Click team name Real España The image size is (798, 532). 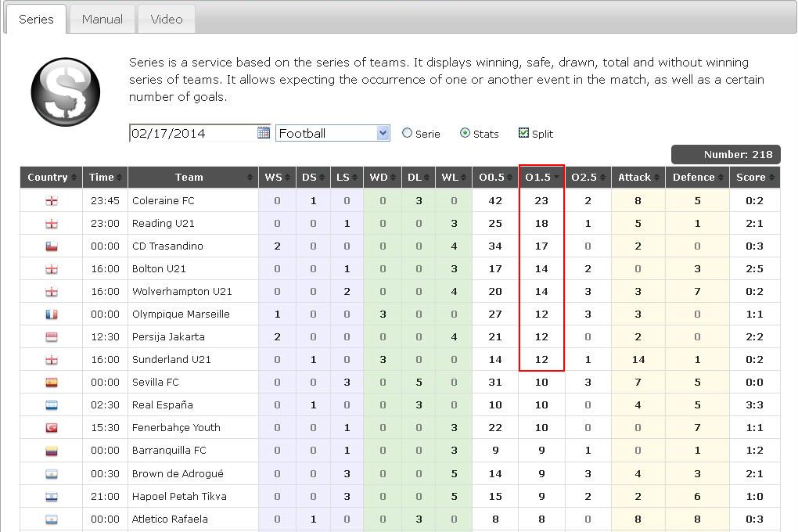click(163, 404)
